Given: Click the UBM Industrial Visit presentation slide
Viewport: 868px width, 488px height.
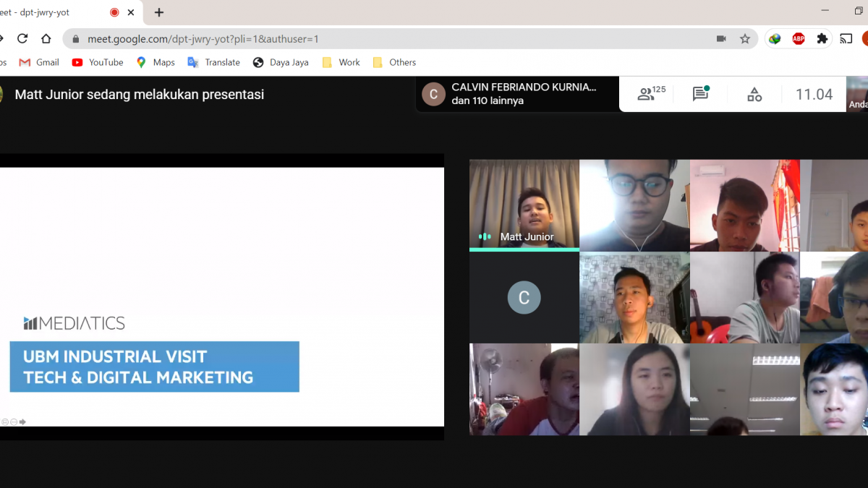Looking at the screenshot, I should (x=222, y=296).
